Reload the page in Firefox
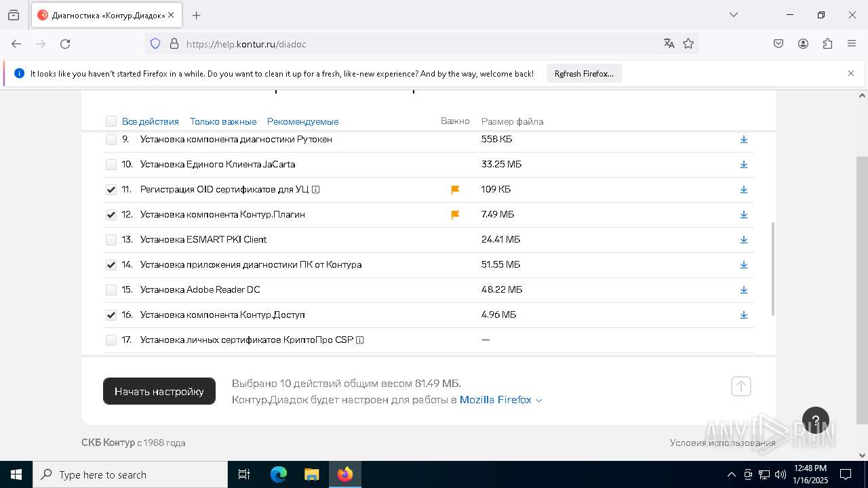868x488 pixels. coord(65,44)
